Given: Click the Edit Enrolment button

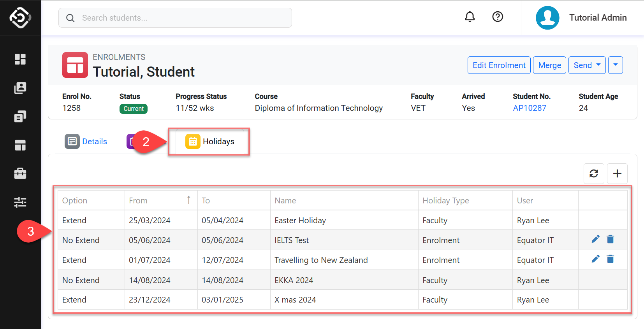Looking at the screenshot, I should [499, 65].
